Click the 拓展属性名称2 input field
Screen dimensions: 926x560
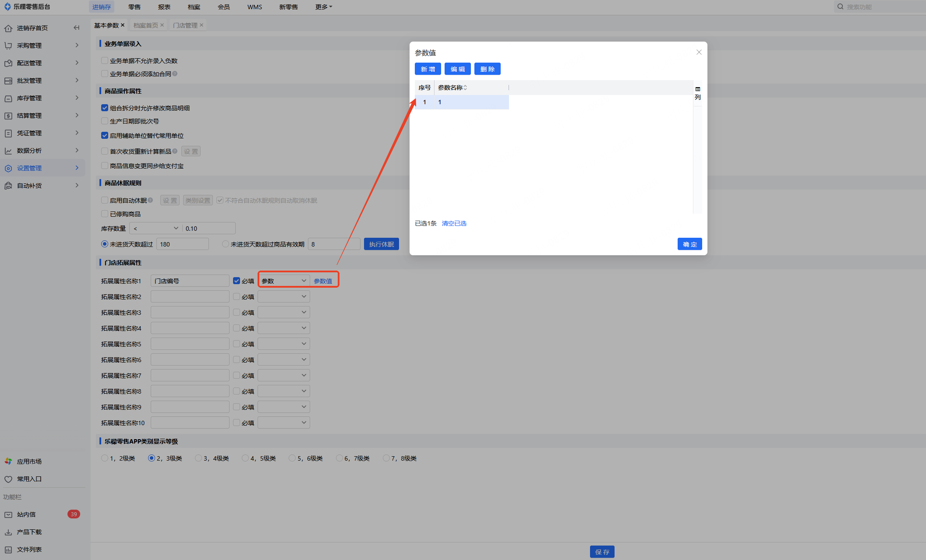pos(190,296)
